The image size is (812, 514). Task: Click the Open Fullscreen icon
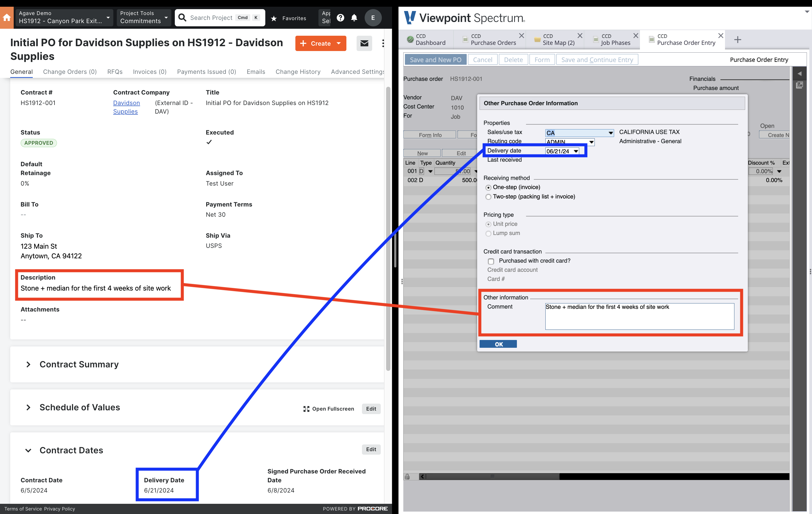tap(306, 409)
